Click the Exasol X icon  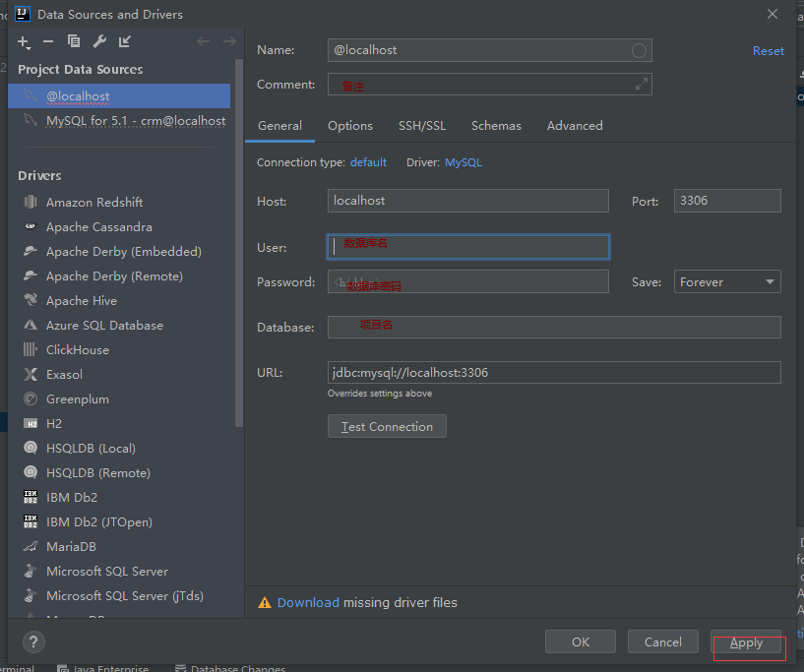31,374
